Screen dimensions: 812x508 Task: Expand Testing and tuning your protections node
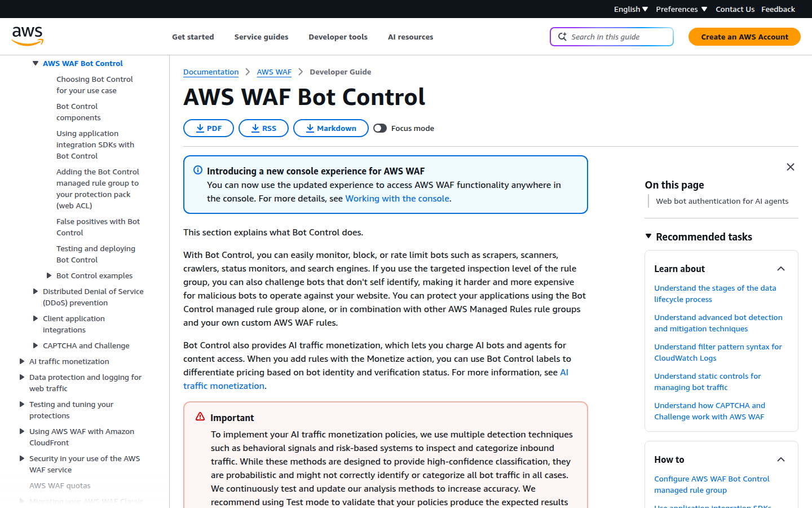click(x=22, y=404)
